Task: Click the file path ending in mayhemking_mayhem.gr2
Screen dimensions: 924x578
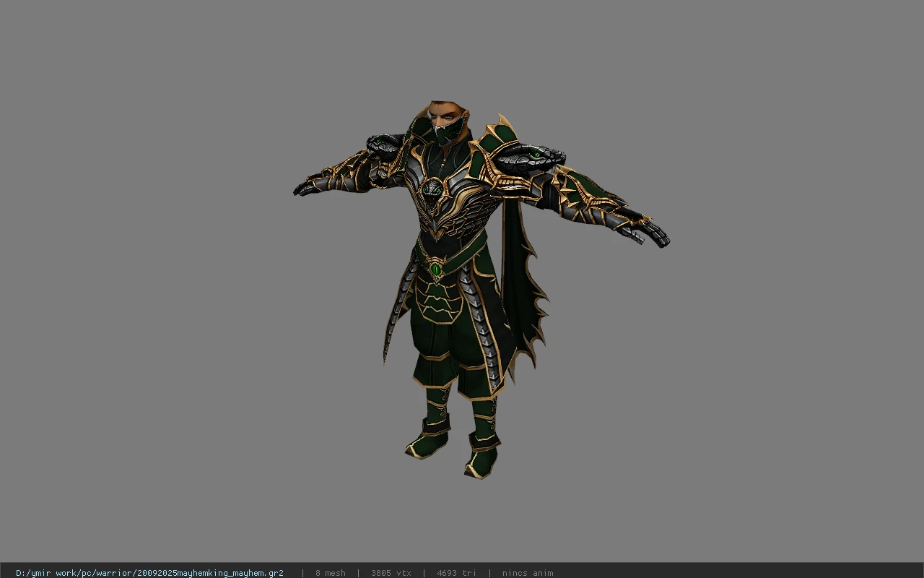Action: point(149,573)
